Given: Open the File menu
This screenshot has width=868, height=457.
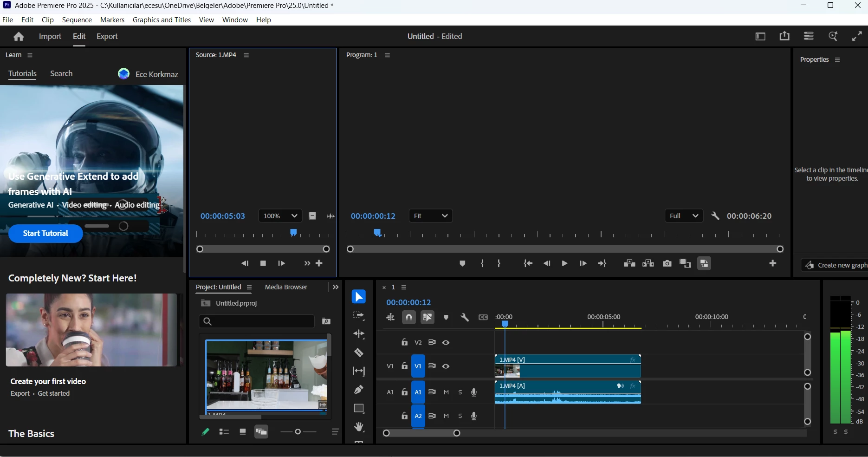Looking at the screenshot, I should [7, 20].
